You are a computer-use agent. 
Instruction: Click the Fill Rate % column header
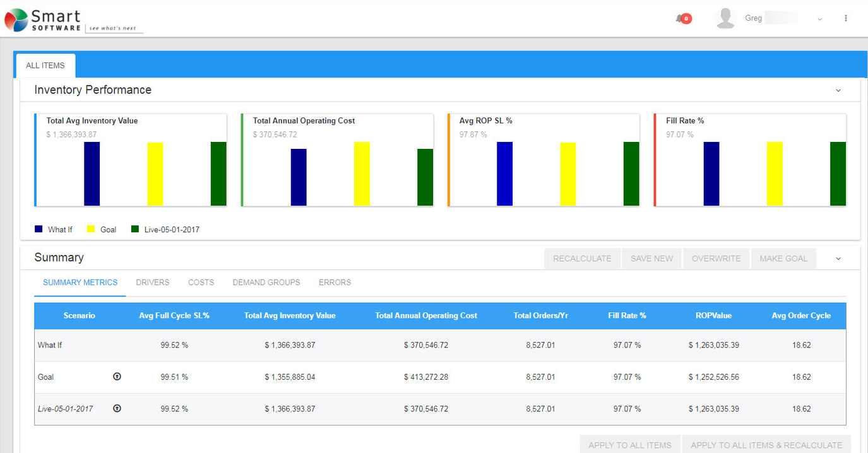[x=627, y=315]
